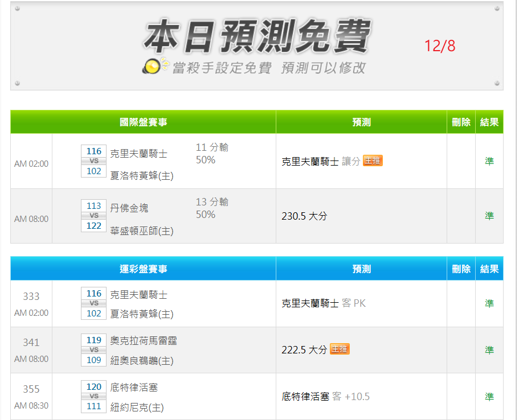Click the yellow bee mascot icon in banner
519x420 pixels.
[156, 65]
